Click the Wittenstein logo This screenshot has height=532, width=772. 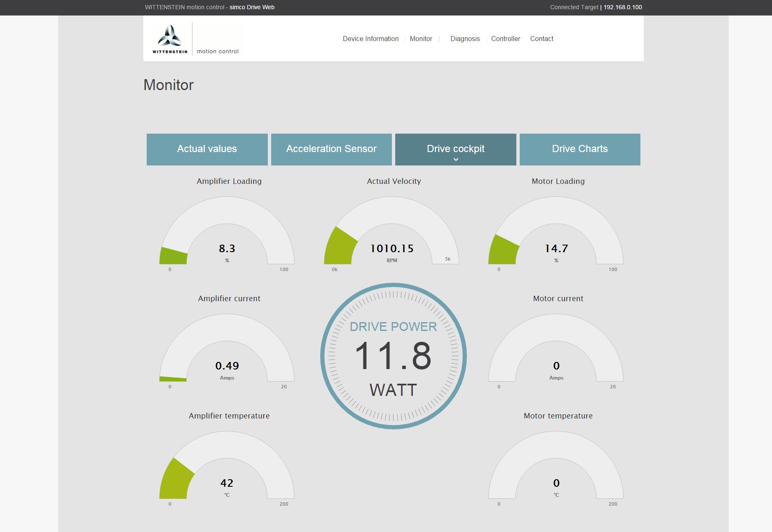[170, 39]
